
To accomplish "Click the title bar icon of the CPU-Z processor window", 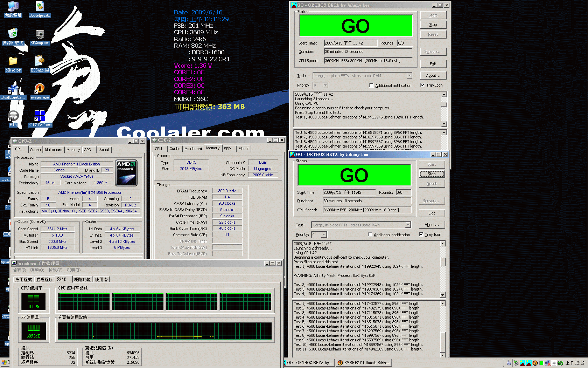I will pos(15,141).
